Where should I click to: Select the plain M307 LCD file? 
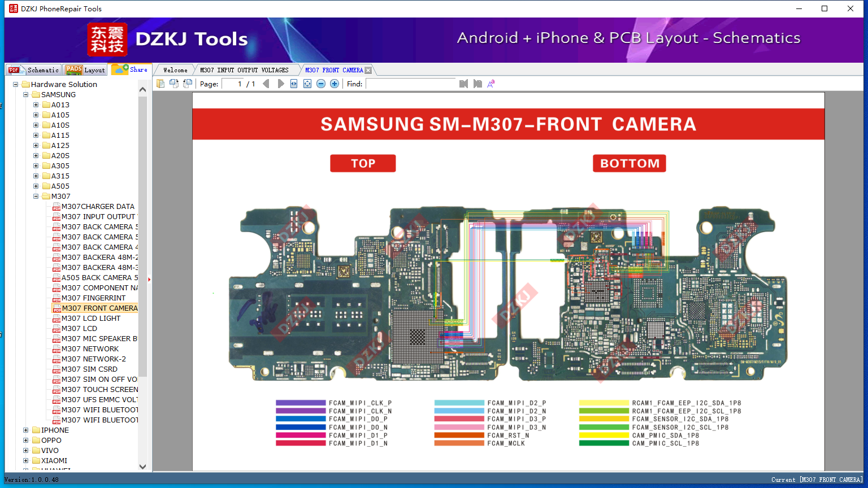pyautogui.click(x=79, y=329)
